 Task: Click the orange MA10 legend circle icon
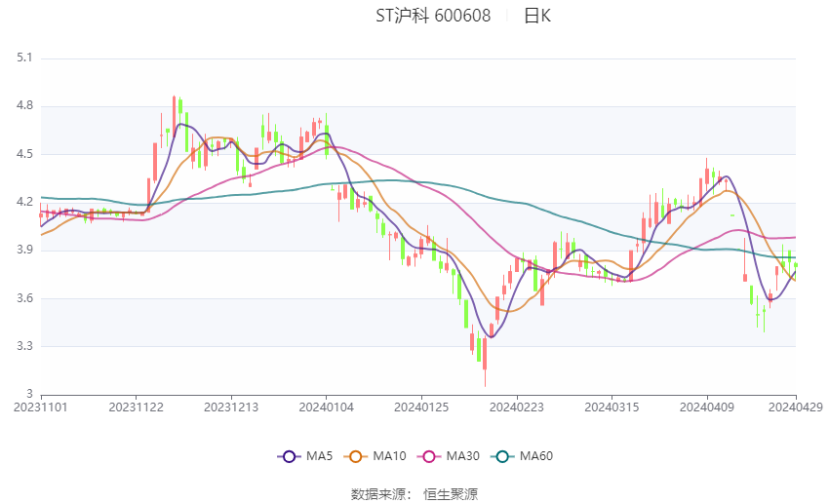355,456
